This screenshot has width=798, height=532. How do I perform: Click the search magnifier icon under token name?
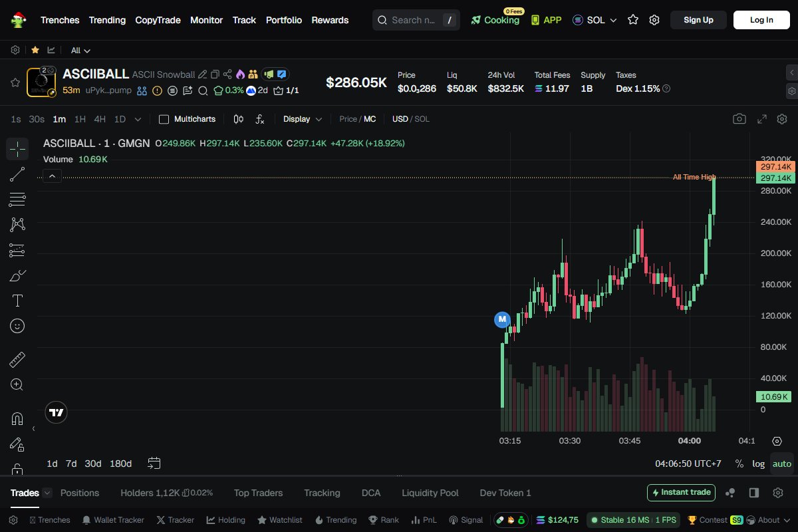click(x=203, y=90)
